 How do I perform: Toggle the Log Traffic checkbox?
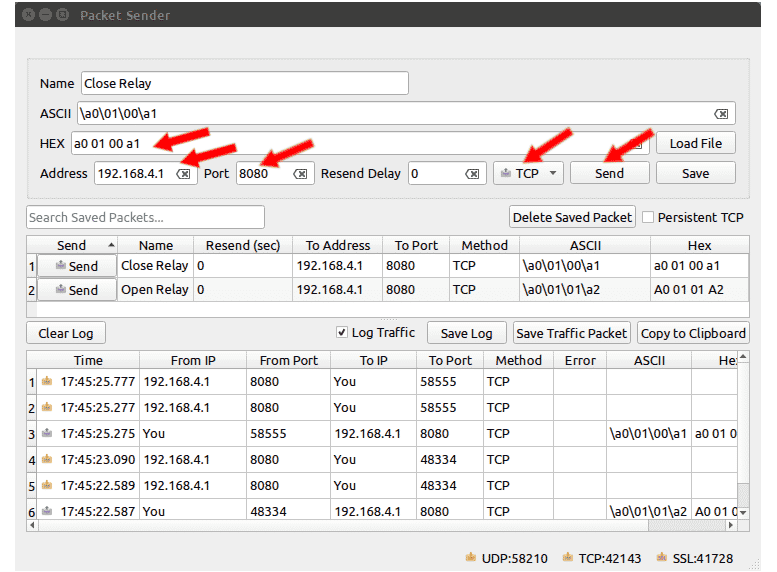coord(342,332)
